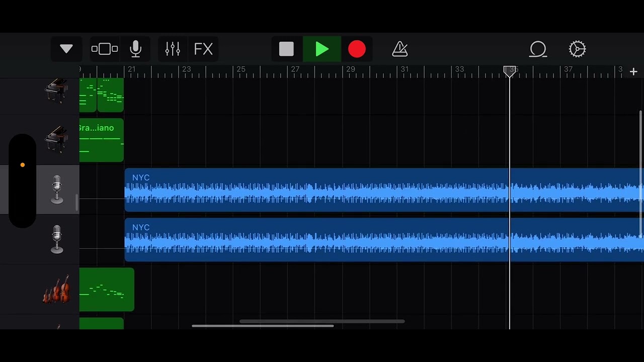Open the FX effects panel
Viewport: 644px width, 362px height.
click(x=203, y=49)
